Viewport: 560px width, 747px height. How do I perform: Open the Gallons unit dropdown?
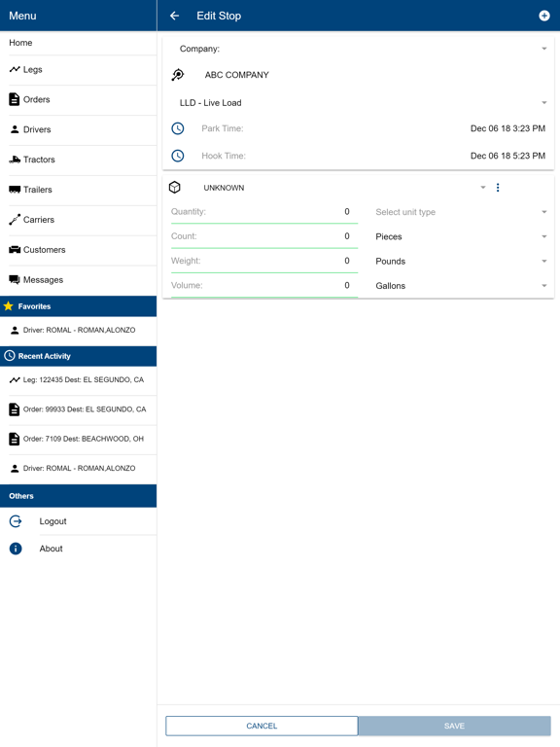[x=460, y=286]
